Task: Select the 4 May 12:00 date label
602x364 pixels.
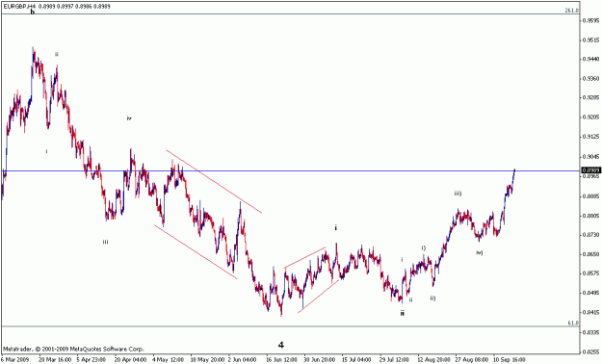Action: click(x=168, y=360)
